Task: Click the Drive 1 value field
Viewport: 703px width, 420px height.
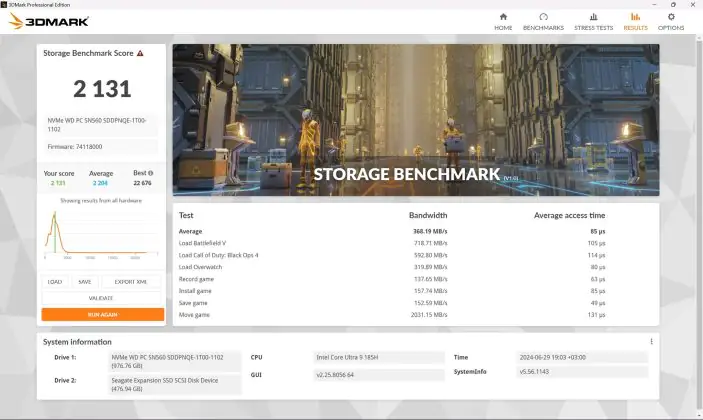Action: coord(175,361)
